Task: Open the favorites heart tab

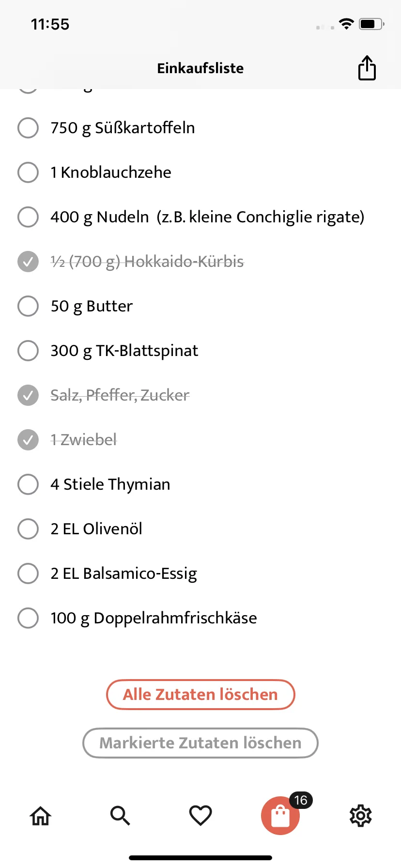Action: click(200, 816)
